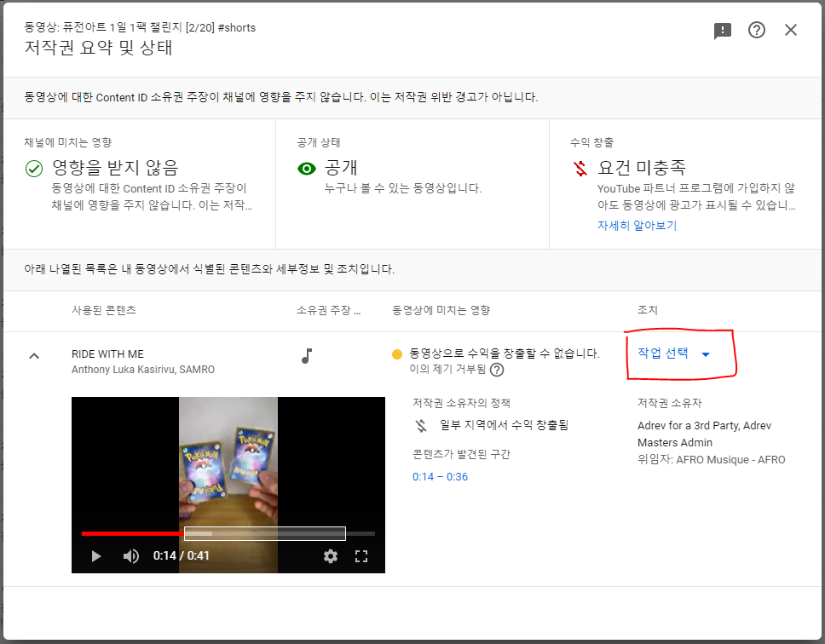
Task: Click the 일부 지역에서 수익 창출됨 policy text
Action: [504, 425]
